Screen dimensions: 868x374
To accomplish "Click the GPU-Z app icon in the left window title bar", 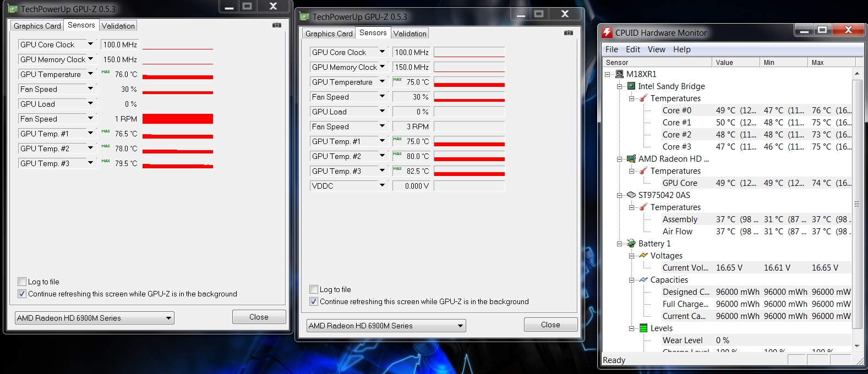I will pyautogui.click(x=13, y=9).
